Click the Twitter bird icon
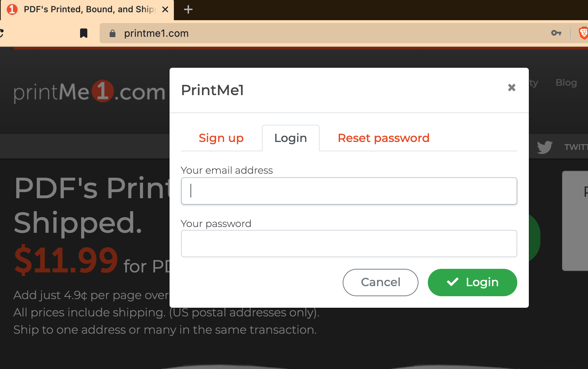This screenshot has width=588, height=369. pos(545,147)
